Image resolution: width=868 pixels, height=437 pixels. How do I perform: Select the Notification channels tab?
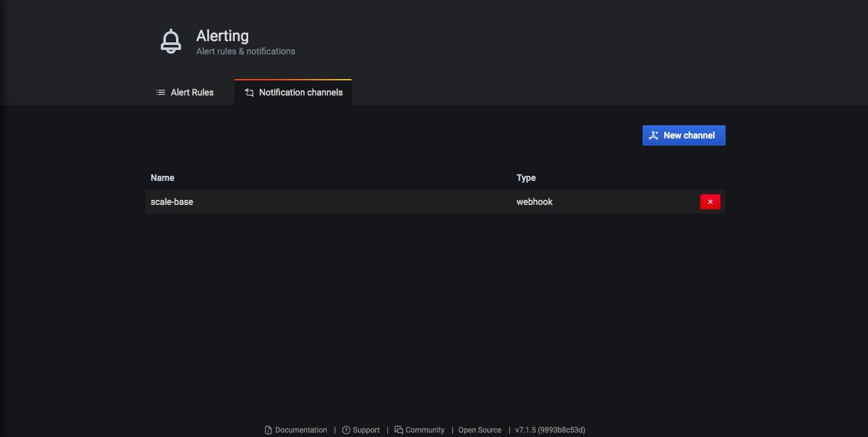point(293,92)
